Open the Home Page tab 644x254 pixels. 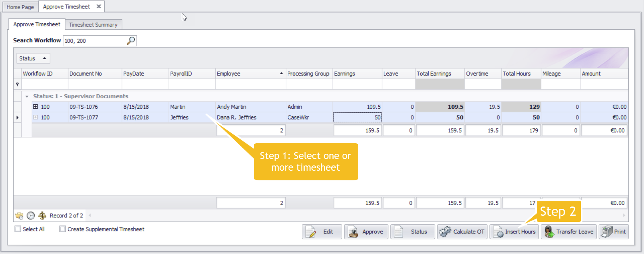coord(20,7)
